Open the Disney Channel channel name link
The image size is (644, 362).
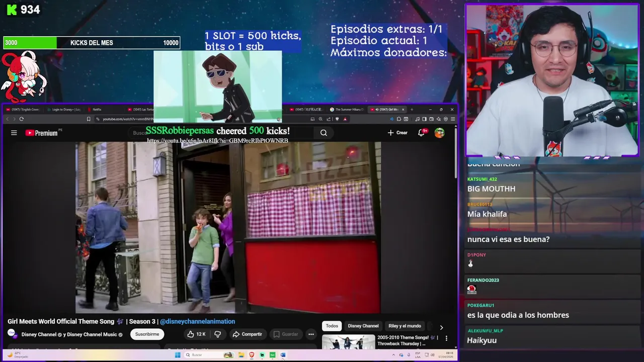[x=39, y=334]
